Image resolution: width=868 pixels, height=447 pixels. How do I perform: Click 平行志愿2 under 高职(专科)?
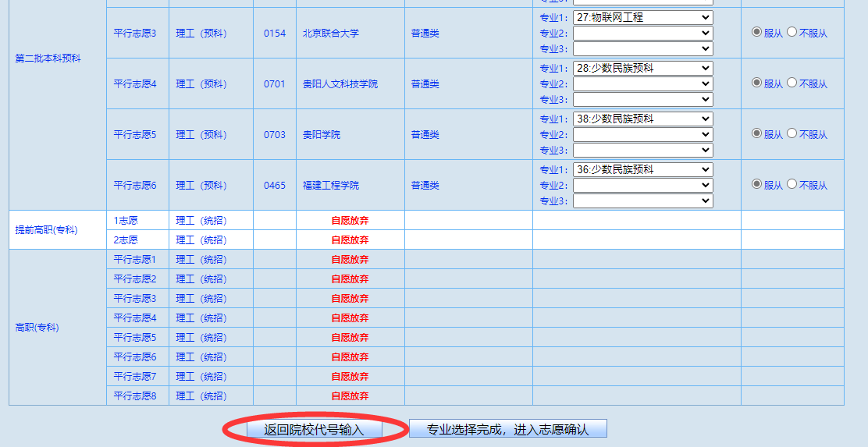tap(135, 278)
